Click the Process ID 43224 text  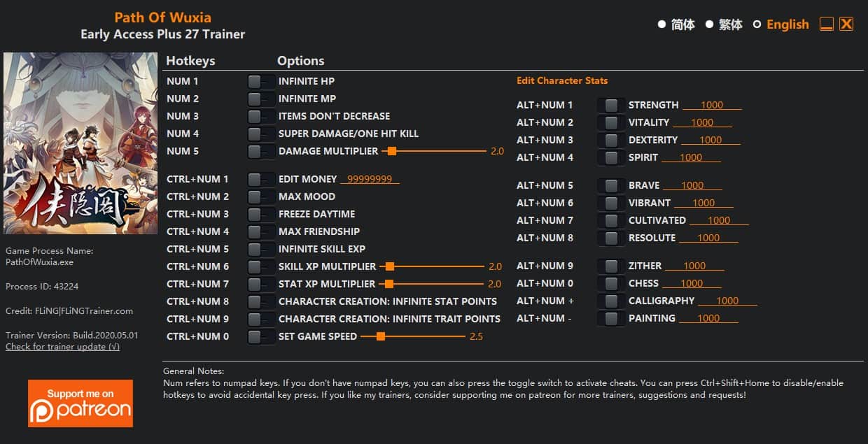coord(42,287)
